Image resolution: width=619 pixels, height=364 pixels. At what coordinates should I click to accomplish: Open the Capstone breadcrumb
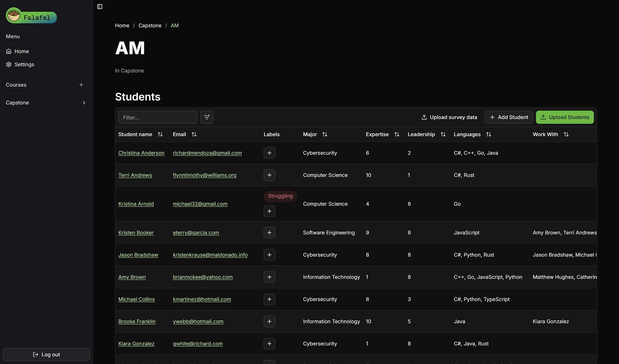pos(150,25)
